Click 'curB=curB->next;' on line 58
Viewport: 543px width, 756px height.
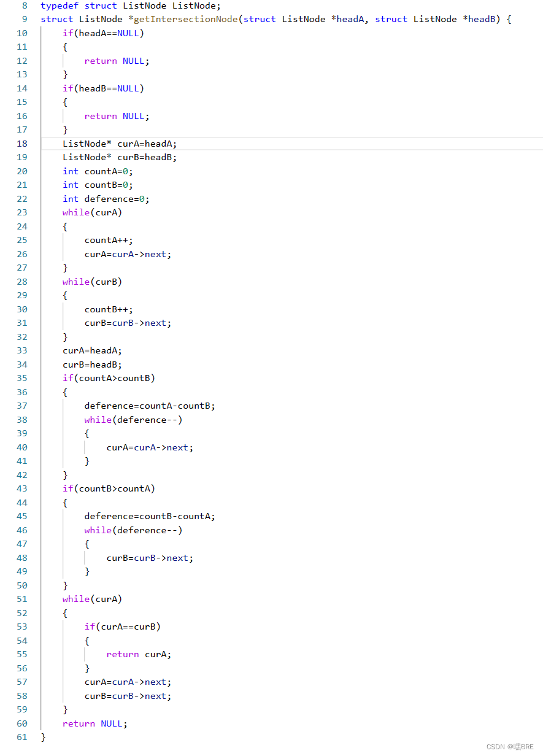[x=128, y=696]
